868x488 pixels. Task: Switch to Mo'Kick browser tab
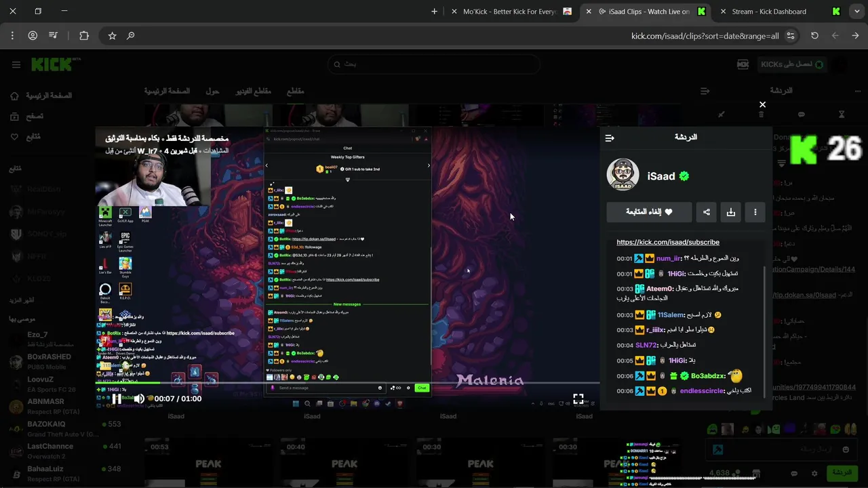[x=509, y=12]
